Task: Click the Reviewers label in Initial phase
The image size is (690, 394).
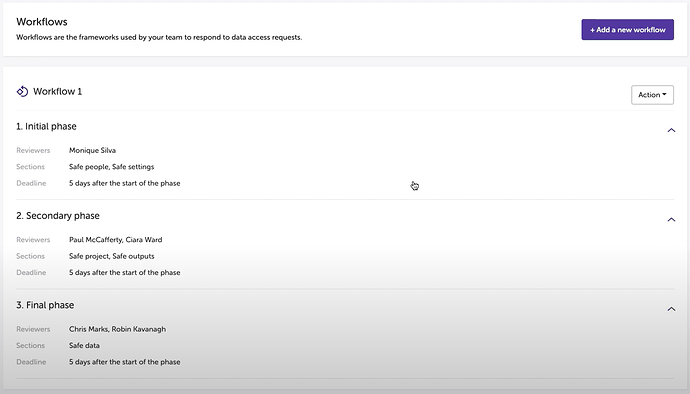Action: [33, 150]
